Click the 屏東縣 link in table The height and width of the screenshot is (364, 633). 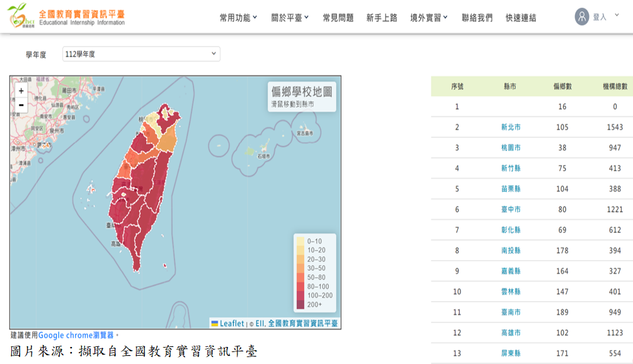(x=511, y=353)
